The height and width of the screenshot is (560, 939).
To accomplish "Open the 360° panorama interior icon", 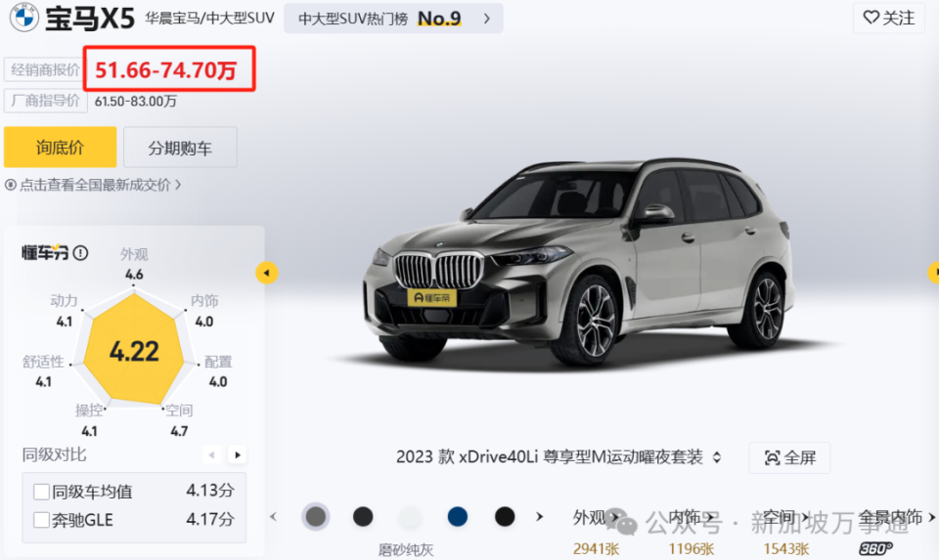I will tap(875, 548).
